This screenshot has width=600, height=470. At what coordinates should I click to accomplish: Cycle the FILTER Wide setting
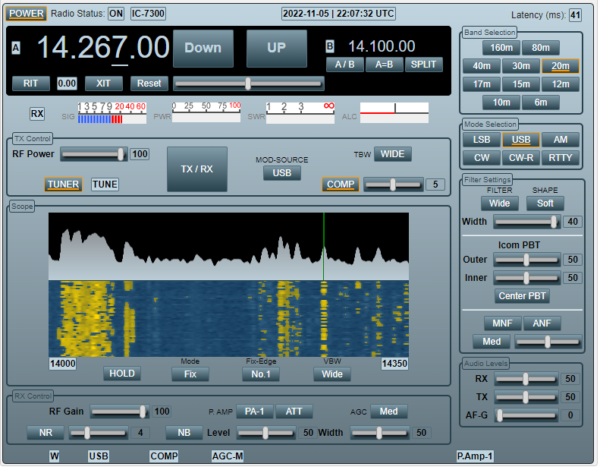click(x=500, y=204)
